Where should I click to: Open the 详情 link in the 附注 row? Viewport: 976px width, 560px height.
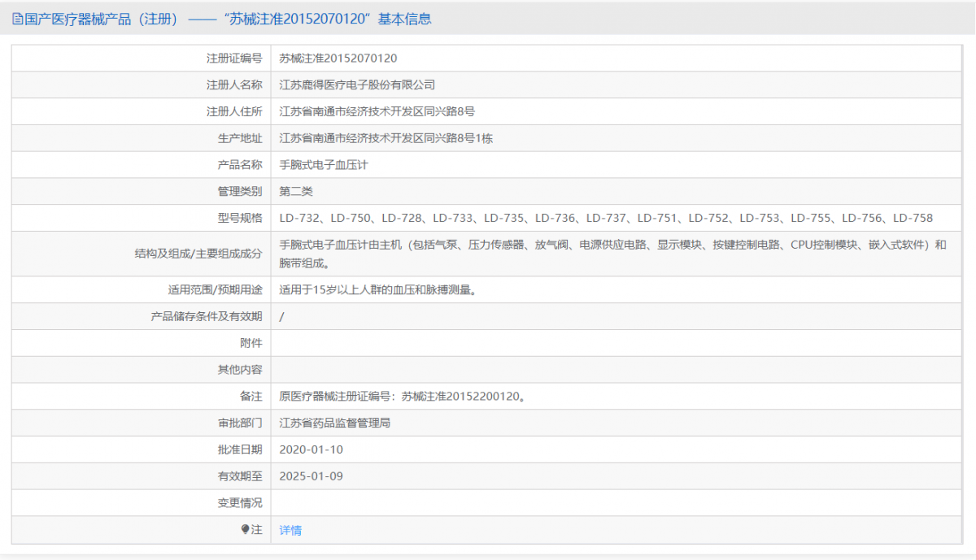point(290,529)
